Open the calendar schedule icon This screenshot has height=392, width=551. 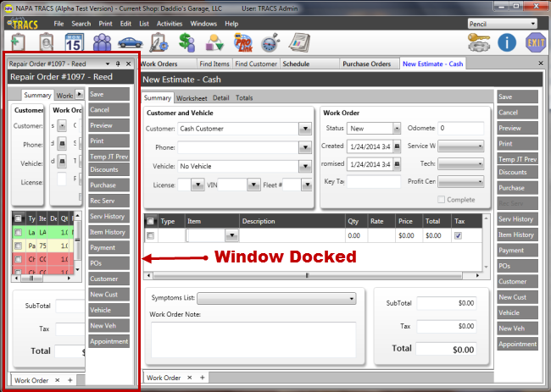pos(74,42)
